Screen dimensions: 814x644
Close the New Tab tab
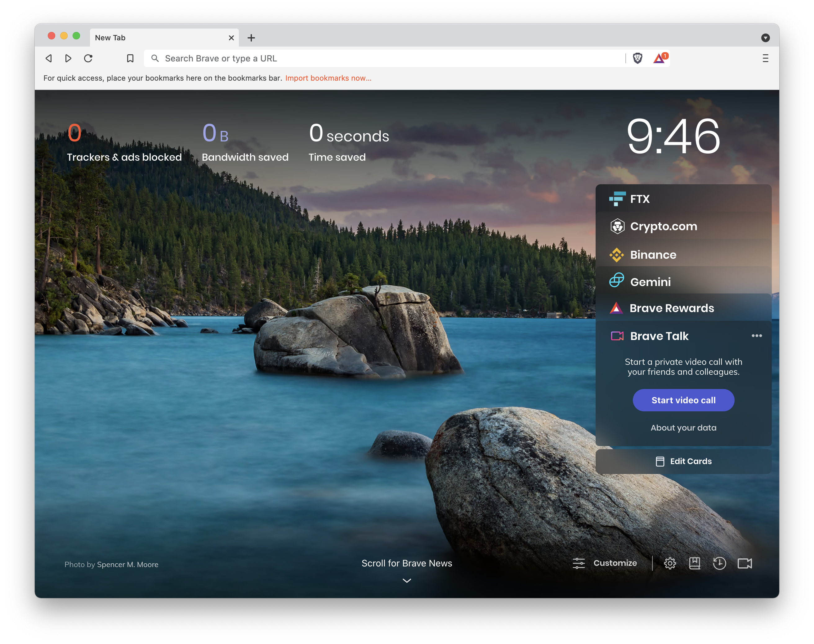coord(231,38)
